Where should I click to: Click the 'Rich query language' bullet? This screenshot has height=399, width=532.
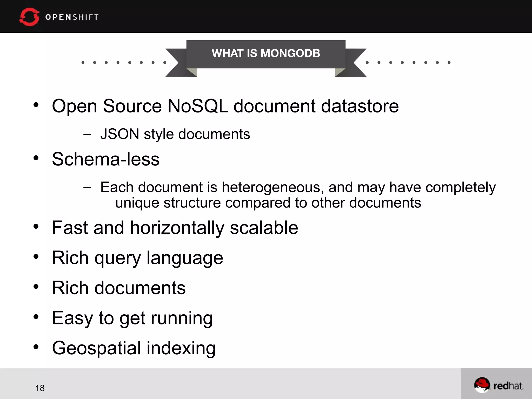[138, 258]
